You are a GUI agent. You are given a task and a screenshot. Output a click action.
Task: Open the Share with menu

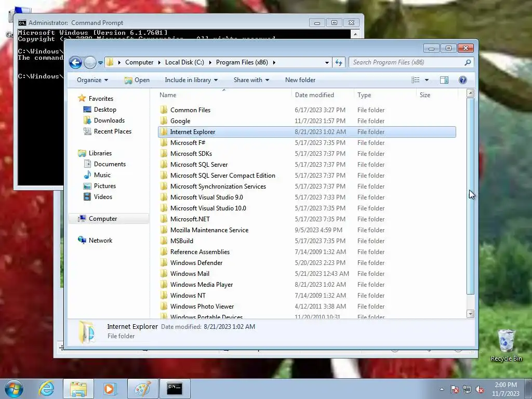(251, 80)
